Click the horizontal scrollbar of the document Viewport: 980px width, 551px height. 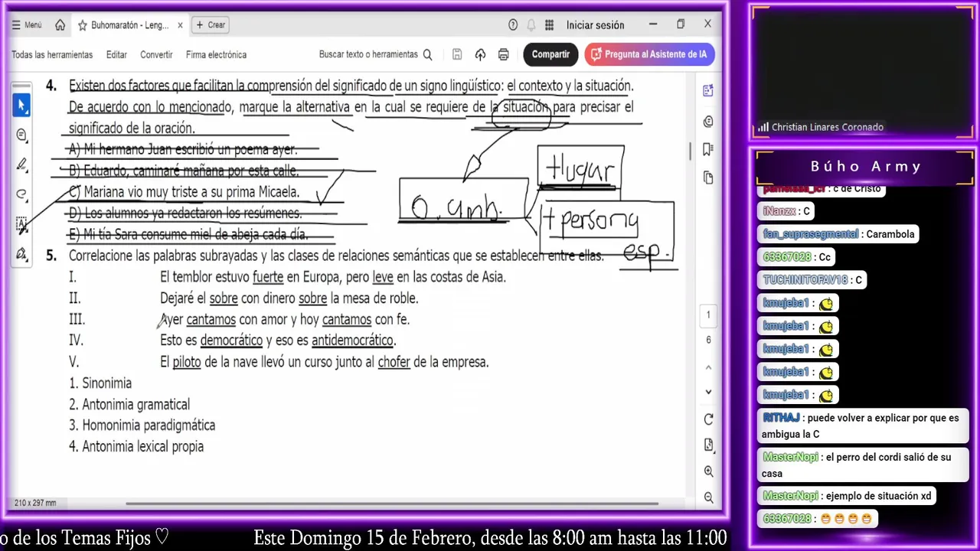[x=392, y=504]
